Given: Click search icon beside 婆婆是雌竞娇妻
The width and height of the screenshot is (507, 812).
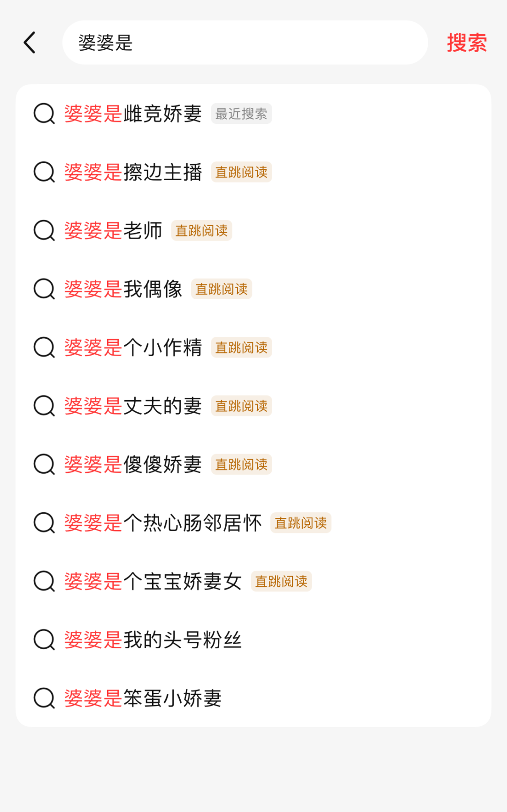Looking at the screenshot, I should point(45,114).
